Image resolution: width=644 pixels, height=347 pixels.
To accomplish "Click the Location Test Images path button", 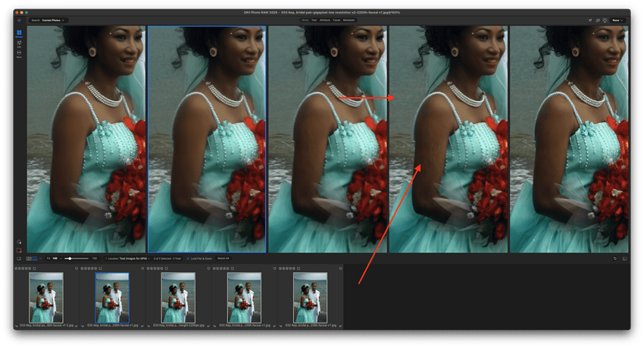I will point(127,258).
